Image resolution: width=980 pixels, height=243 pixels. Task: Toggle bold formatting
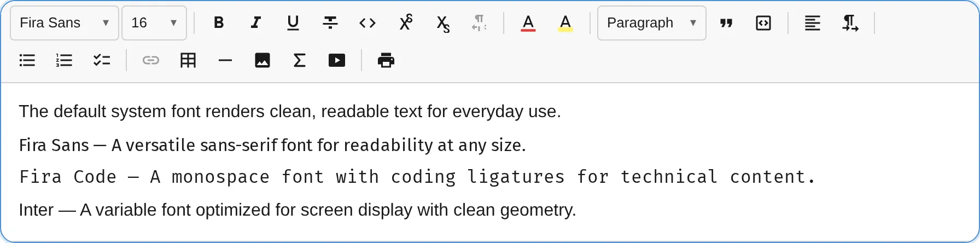(x=219, y=23)
